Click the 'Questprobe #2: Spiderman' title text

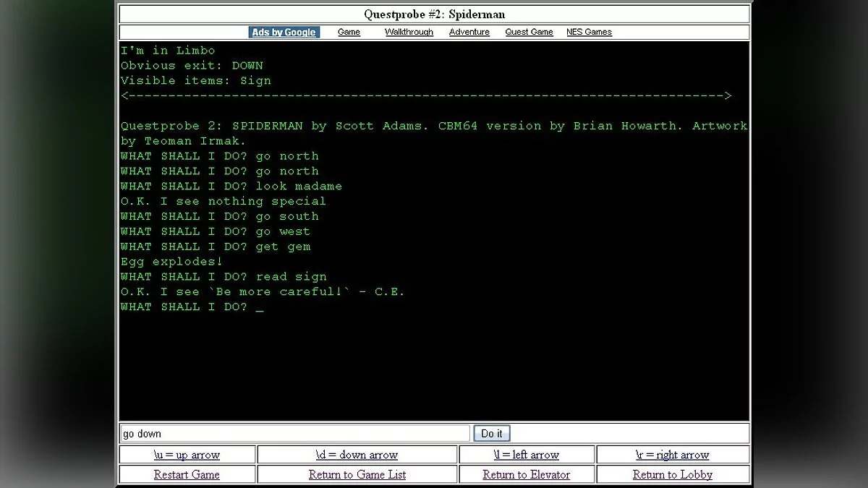click(x=434, y=14)
